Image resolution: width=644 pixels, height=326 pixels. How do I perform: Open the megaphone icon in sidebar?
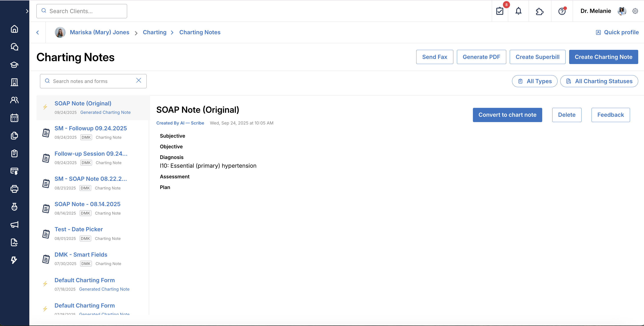(14, 224)
